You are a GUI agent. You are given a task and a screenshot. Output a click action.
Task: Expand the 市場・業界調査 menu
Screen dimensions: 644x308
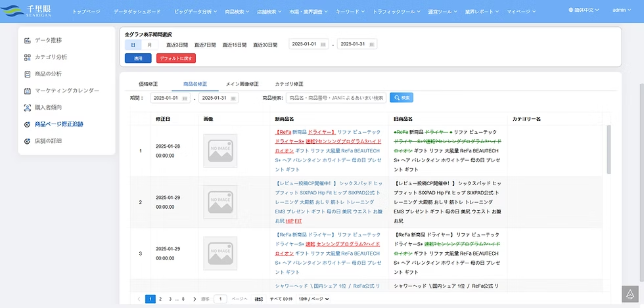tap(308, 12)
